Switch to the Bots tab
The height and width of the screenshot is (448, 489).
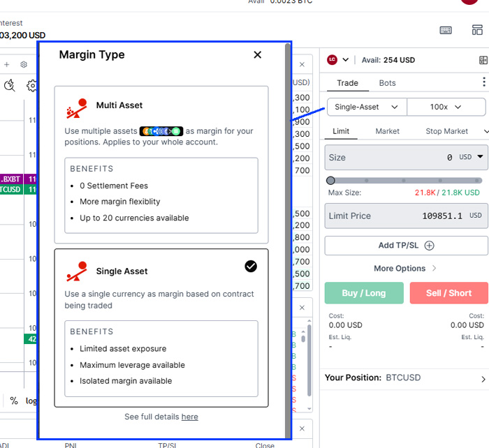(387, 83)
